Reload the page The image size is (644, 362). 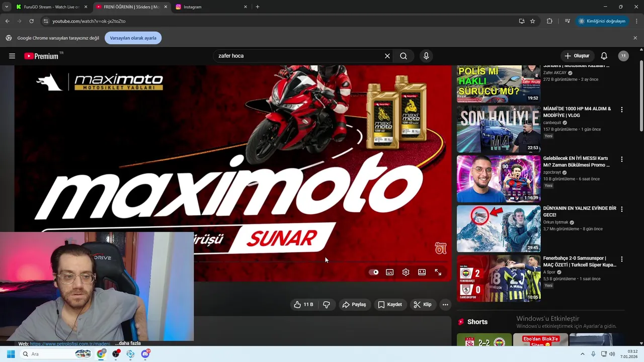click(x=31, y=21)
